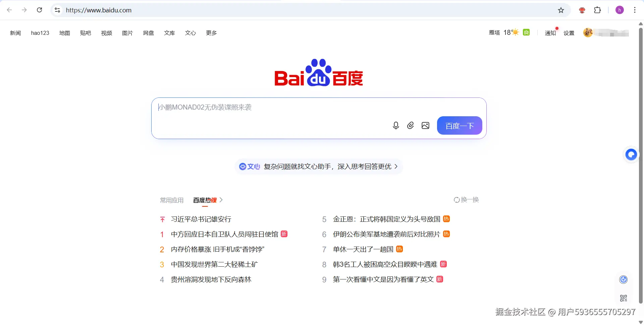Click the 百度一下 search button
This screenshot has height=325, width=644.
point(460,126)
